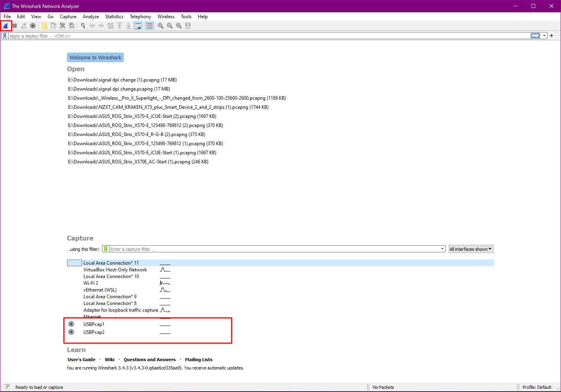Expand the display filter history dropdown
The height and width of the screenshot is (392, 561).
544,36
